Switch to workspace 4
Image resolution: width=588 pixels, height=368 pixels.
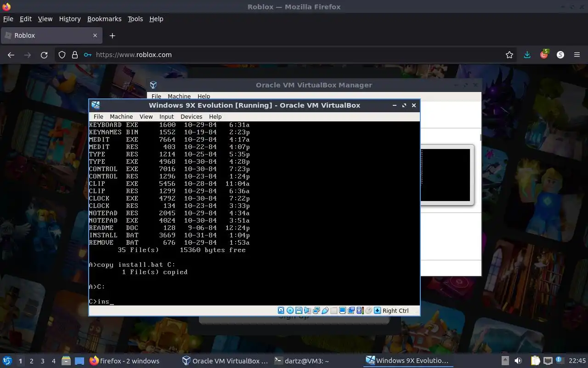(x=53, y=361)
